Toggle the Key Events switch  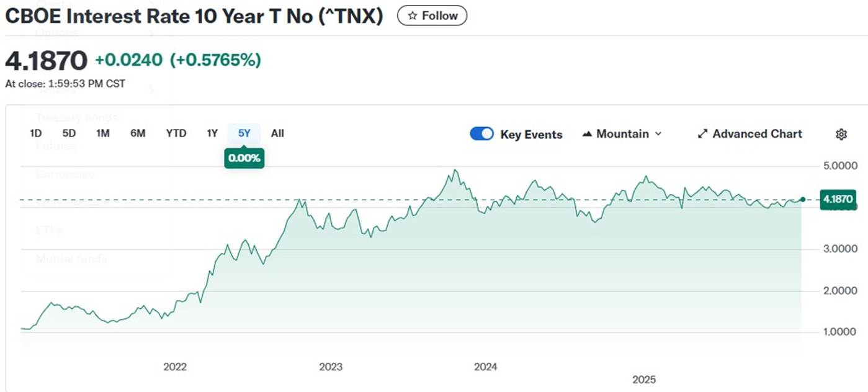[x=481, y=134]
